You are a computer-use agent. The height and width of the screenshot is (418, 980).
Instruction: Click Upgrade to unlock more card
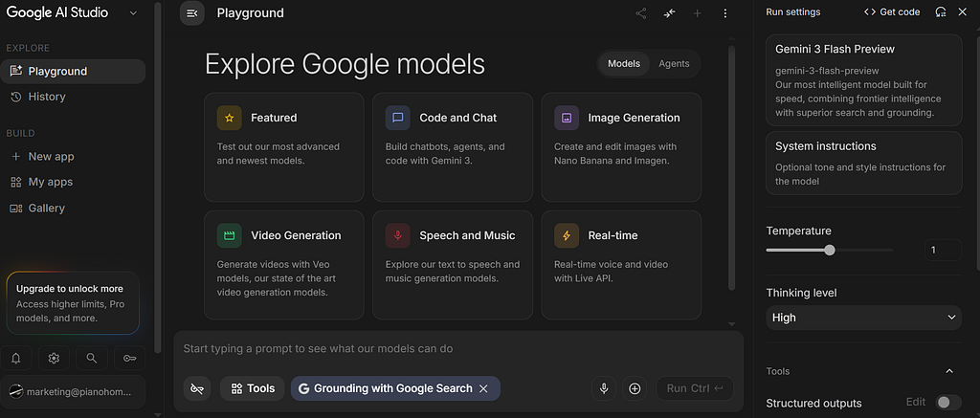point(73,303)
